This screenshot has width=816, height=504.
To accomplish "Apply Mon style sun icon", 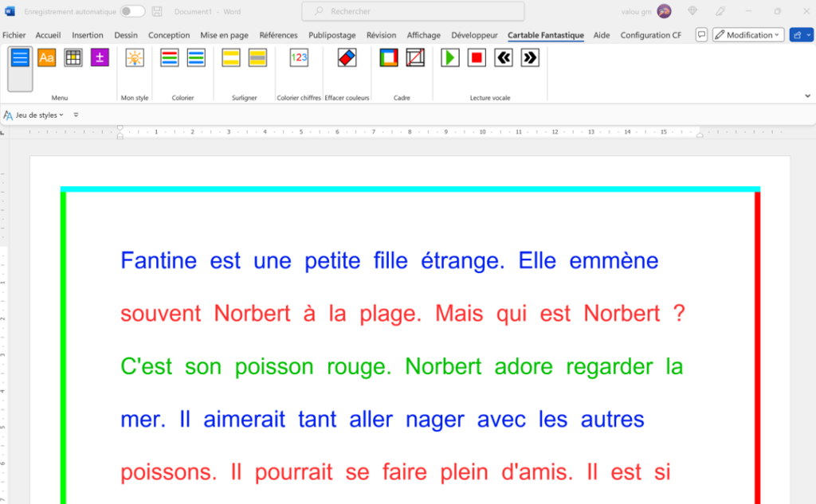I will 135,58.
